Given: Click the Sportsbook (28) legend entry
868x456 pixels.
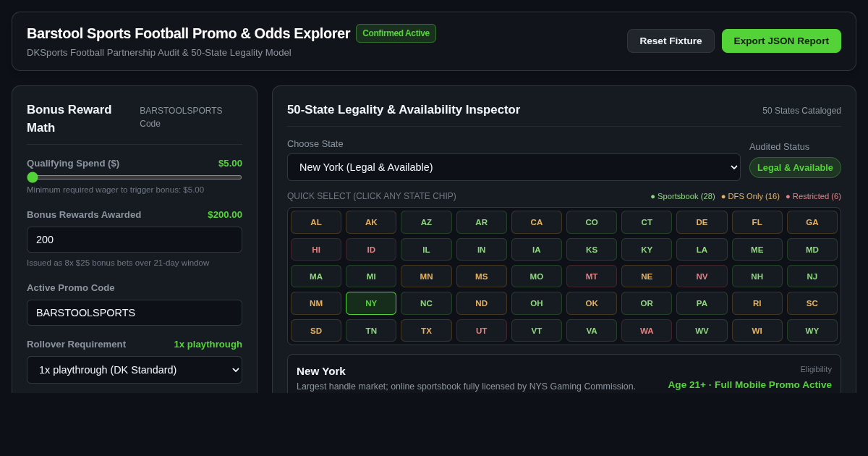Looking at the screenshot, I should pos(683,196).
